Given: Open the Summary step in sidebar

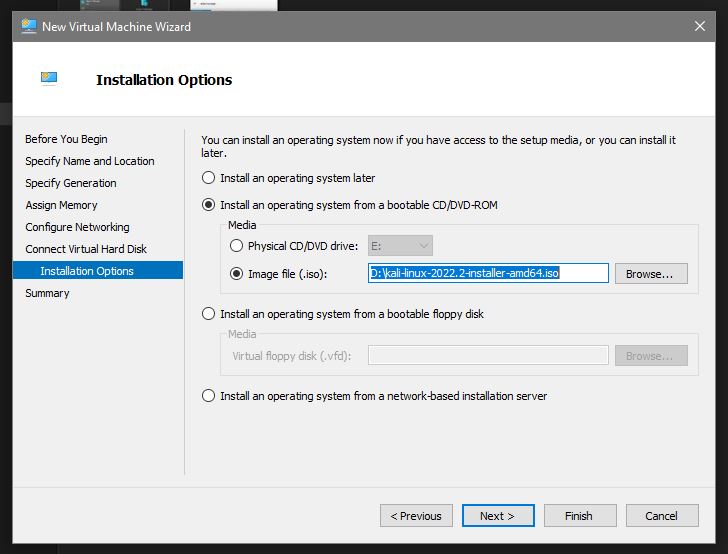Looking at the screenshot, I should [47, 293].
